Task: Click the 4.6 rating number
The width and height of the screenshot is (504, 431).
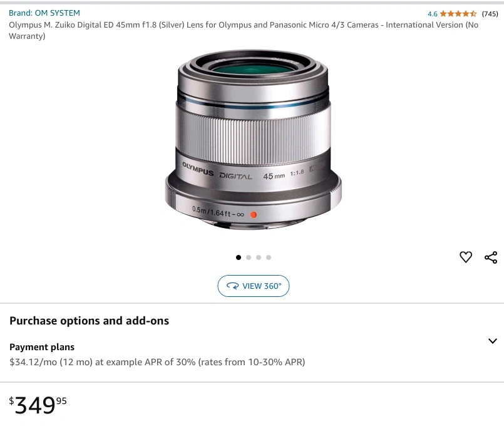Action: (x=433, y=14)
